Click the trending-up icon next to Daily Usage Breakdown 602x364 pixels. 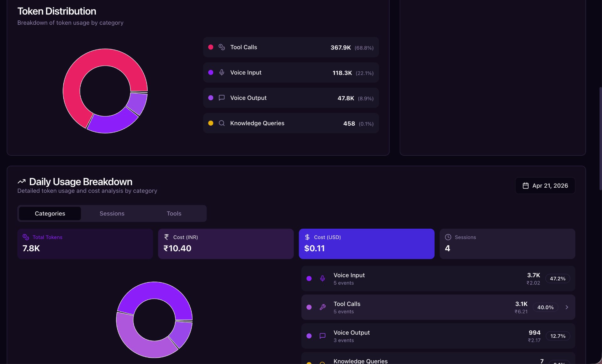tap(22, 181)
